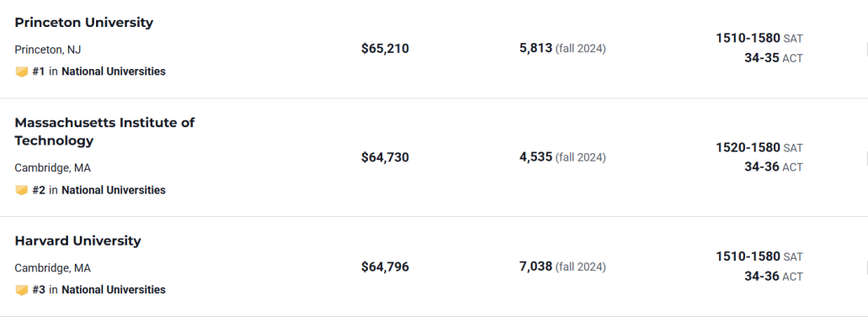868x317 pixels.
Task: Click the gold badge icon beside #2 ranking
Action: tap(22, 190)
